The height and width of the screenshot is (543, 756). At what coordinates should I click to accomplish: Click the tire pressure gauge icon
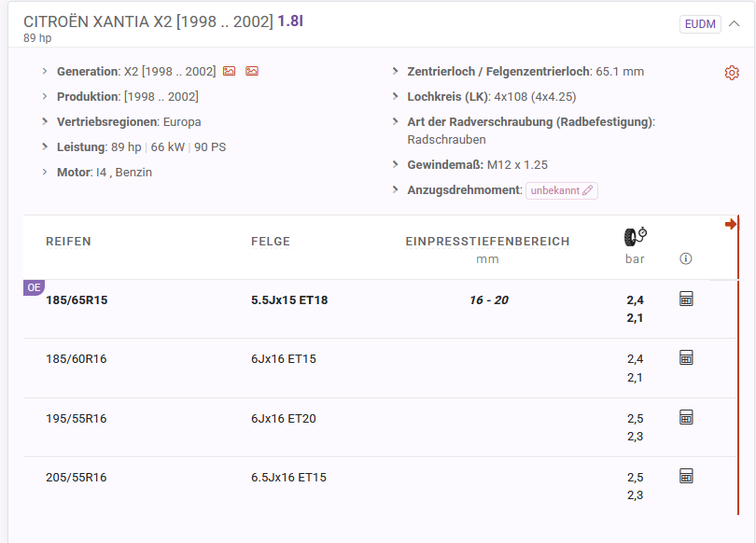coord(635,237)
